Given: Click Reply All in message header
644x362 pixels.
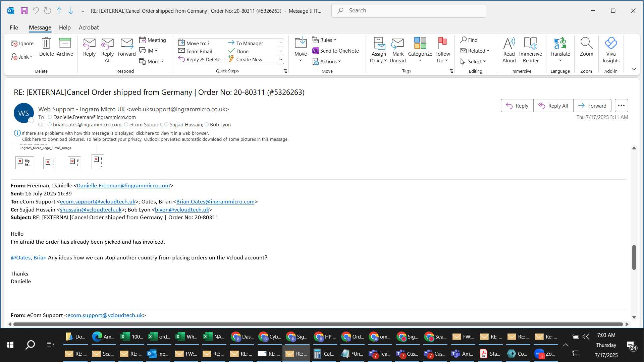Looking at the screenshot, I should coord(553,106).
